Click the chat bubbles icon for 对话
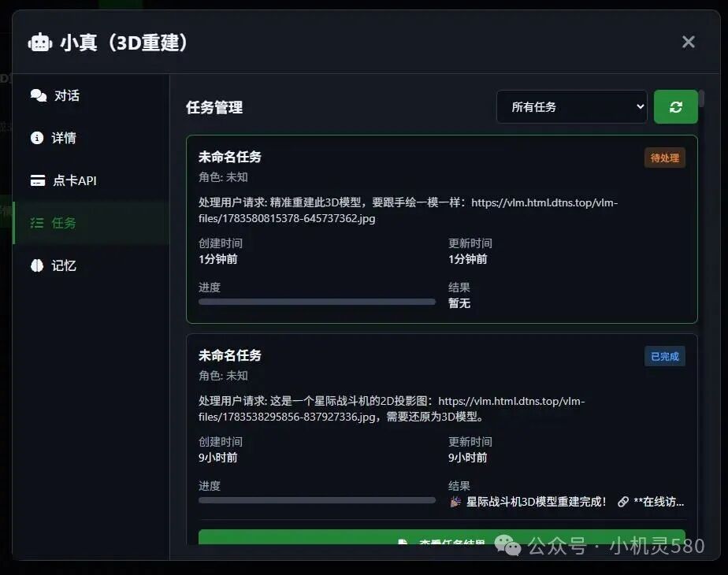 click(x=39, y=95)
